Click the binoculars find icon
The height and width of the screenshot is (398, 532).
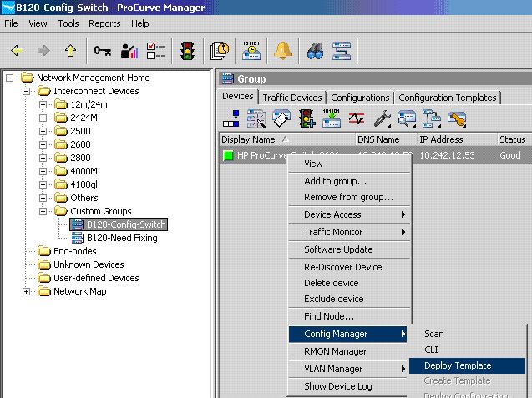315,51
